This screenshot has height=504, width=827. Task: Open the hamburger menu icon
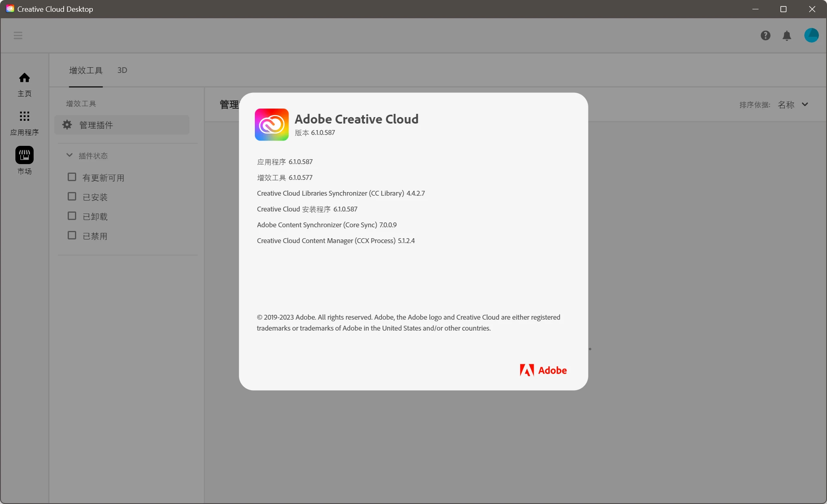point(18,35)
